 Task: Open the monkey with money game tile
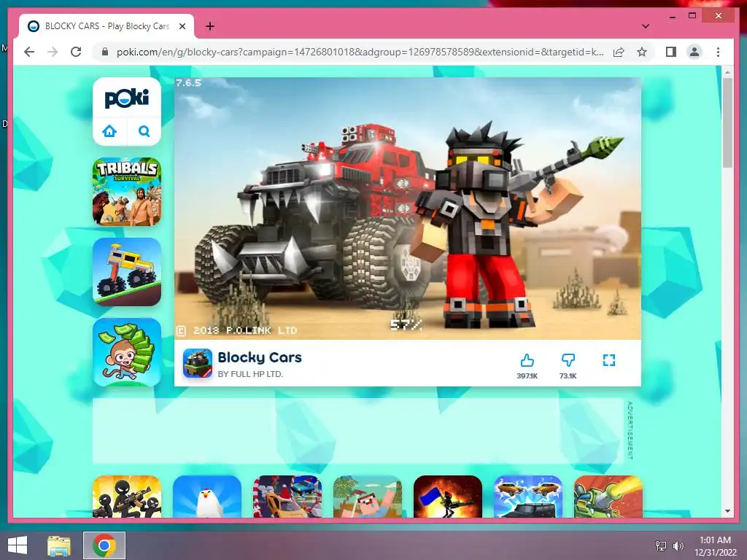pyautogui.click(x=127, y=352)
